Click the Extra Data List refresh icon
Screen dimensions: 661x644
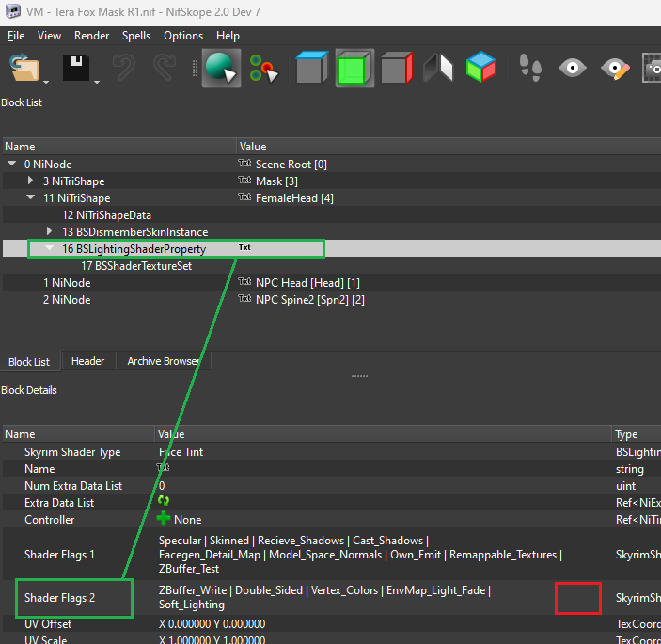coord(164,501)
